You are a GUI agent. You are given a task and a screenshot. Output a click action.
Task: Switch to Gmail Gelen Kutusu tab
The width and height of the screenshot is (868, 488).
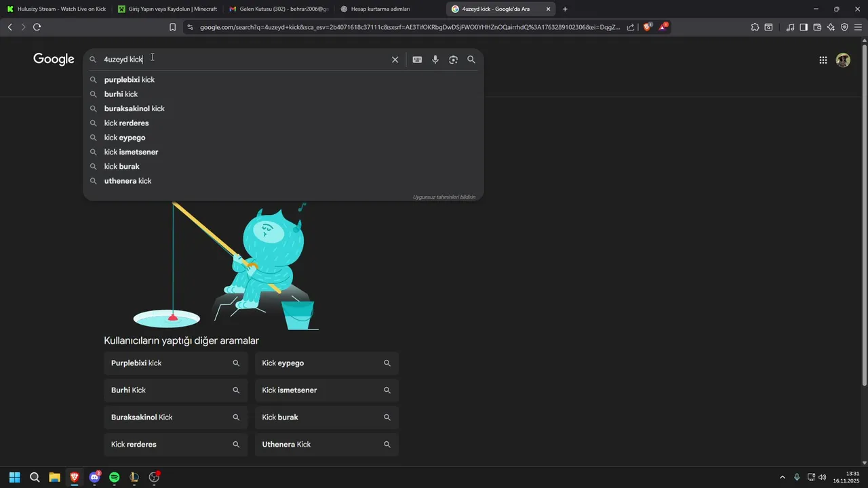(278, 9)
